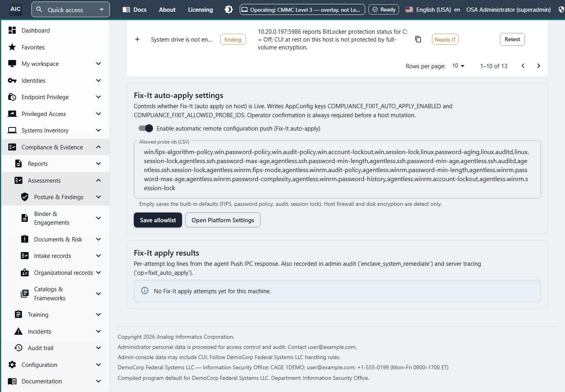Screen dimensions: 565x392
Task: Open the Licensing menu item
Action: pos(200,9)
